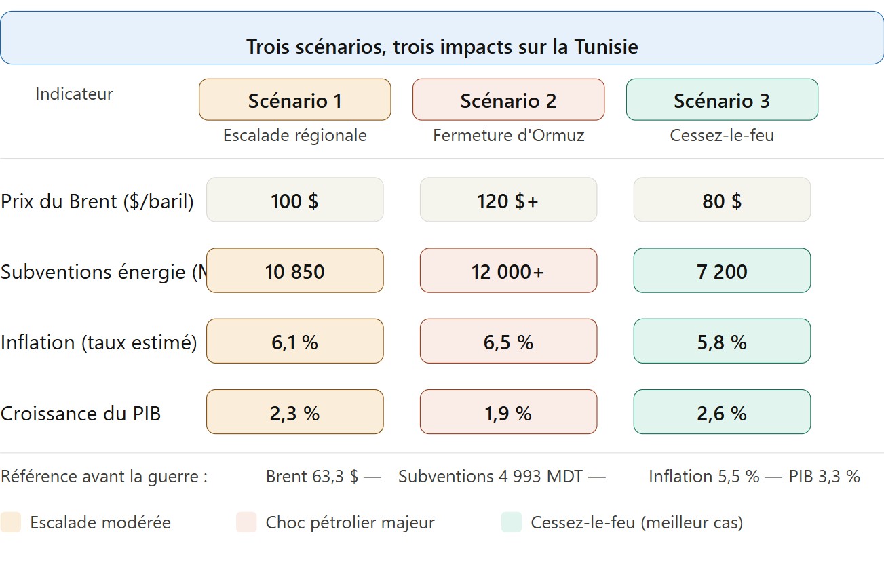Select the 2,3 % PIB growth cell
Viewport: 884px width, 588px height.
tap(294, 412)
